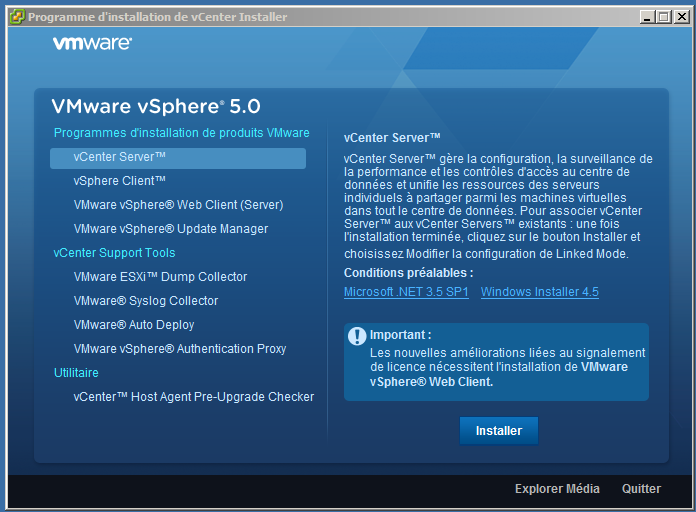Click the 'vCenter Server™' heading in description pane
The width and height of the screenshot is (696, 512).
392,138
